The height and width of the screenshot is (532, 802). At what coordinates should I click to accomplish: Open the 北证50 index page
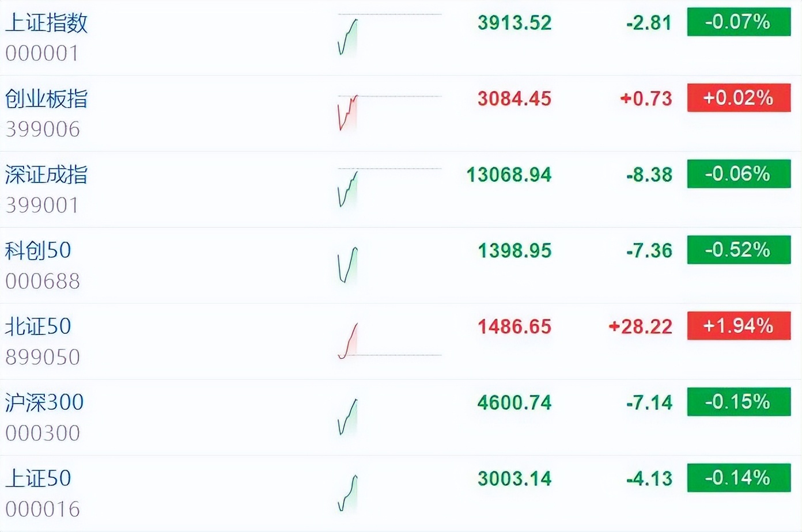click(x=37, y=326)
